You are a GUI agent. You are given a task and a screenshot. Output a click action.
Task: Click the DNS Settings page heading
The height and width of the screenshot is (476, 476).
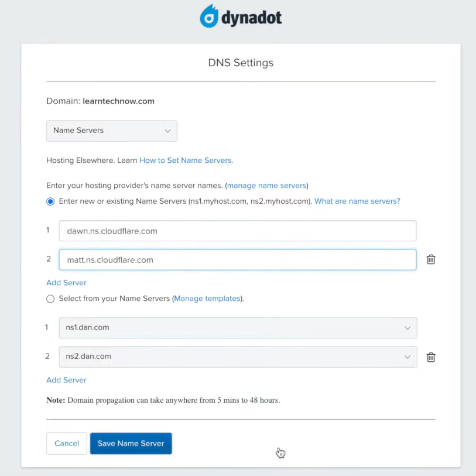241,63
